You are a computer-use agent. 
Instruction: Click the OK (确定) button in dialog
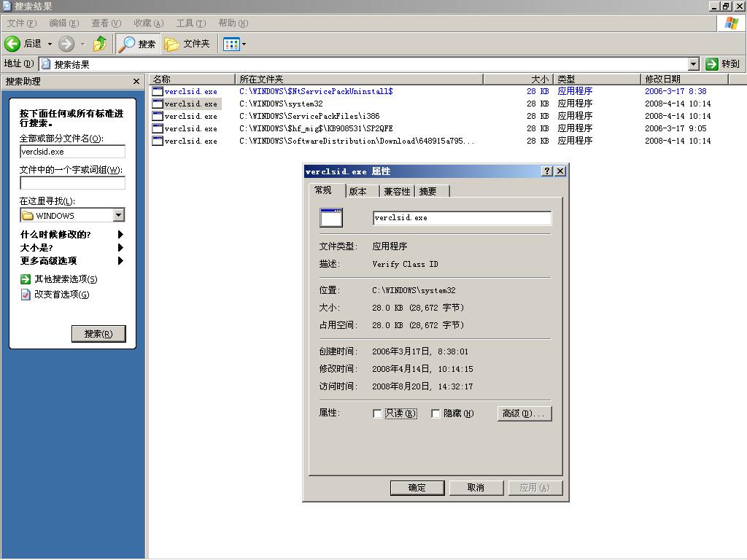[x=417, y=488]
